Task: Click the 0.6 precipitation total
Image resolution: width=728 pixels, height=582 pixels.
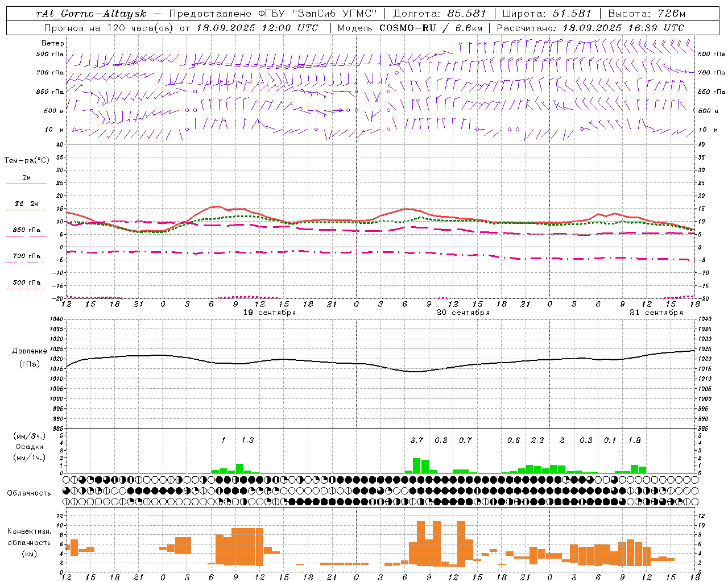Action: [514, 440]
